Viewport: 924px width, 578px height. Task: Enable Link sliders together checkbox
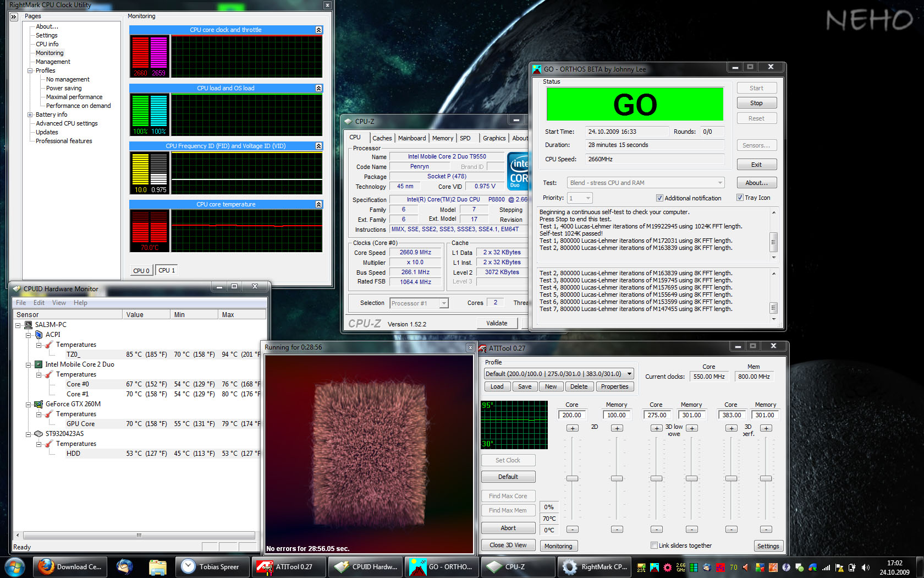654,546
